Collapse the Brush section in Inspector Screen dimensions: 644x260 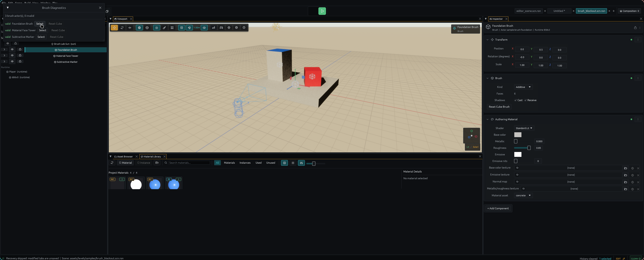coord(487,78)
